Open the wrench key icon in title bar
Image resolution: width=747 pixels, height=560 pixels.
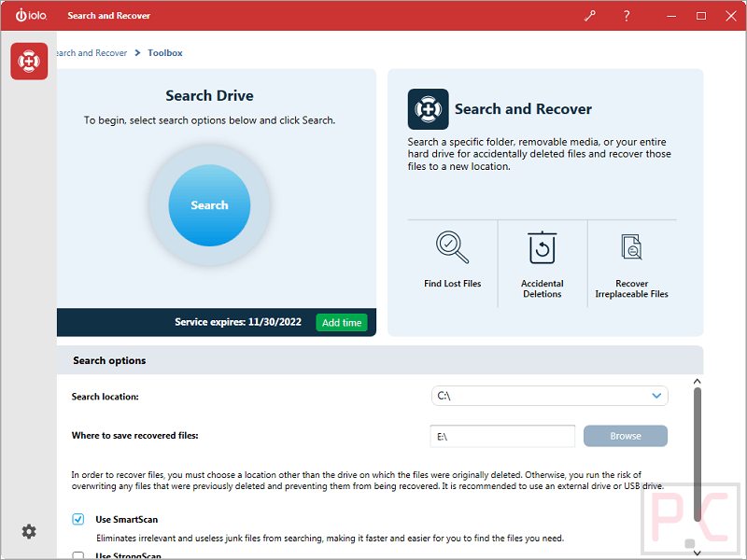590,16
